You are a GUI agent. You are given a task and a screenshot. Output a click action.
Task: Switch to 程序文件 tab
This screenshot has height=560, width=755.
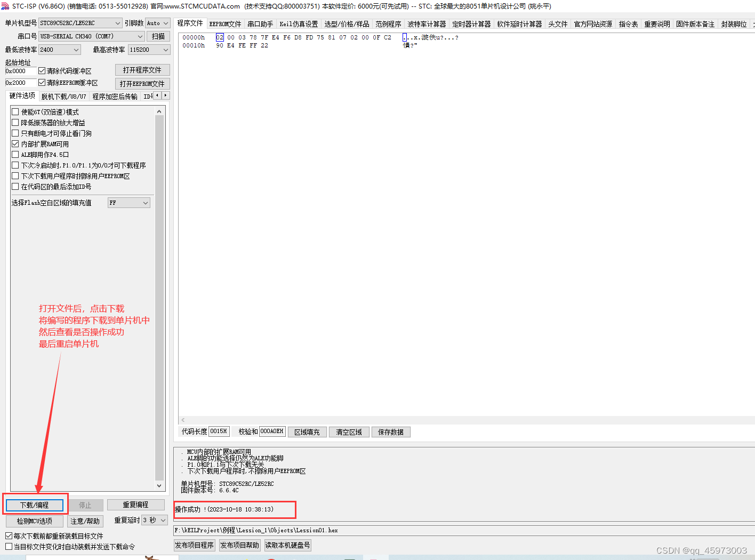pyautogui.click(x=190, y=23)
